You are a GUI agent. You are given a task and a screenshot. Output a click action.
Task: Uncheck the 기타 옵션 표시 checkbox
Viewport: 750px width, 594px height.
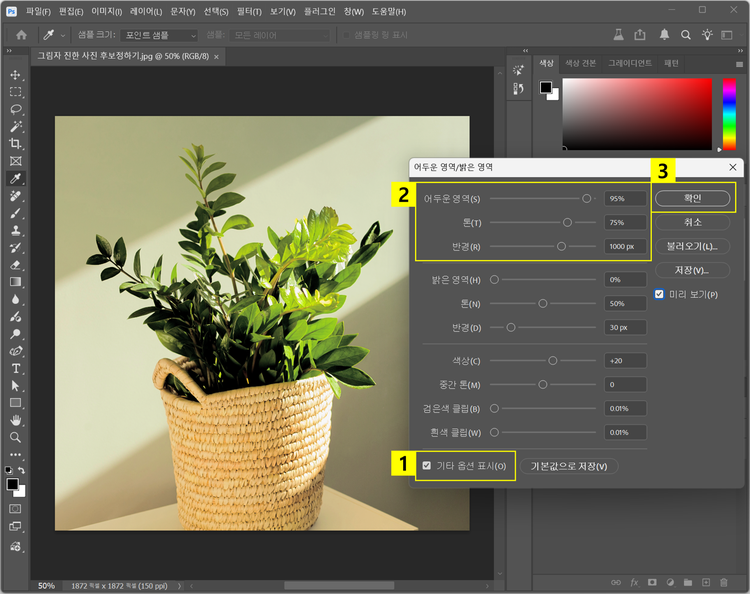[427, 466]
